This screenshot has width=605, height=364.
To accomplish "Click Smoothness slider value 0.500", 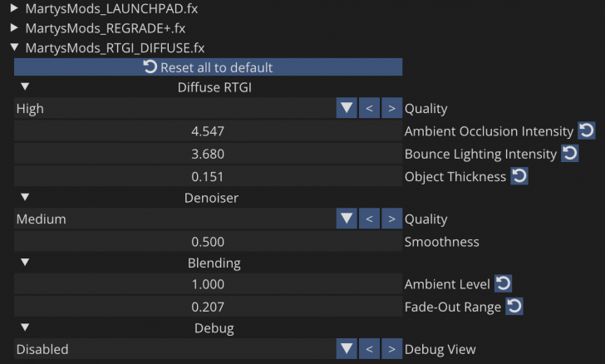I will pos(208,241).
